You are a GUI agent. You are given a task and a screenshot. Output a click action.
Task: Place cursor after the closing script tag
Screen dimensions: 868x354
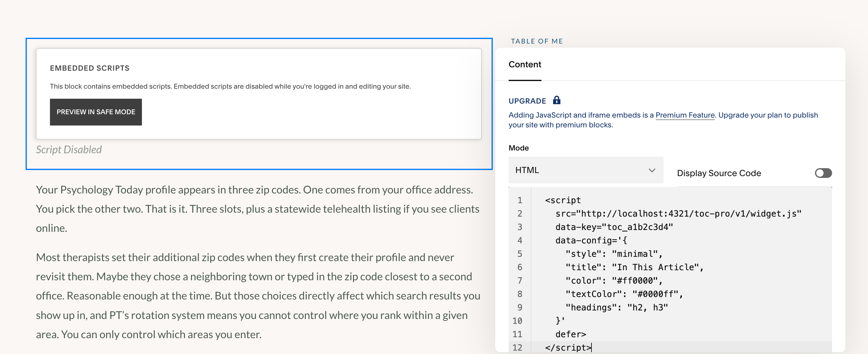point(592,348)
